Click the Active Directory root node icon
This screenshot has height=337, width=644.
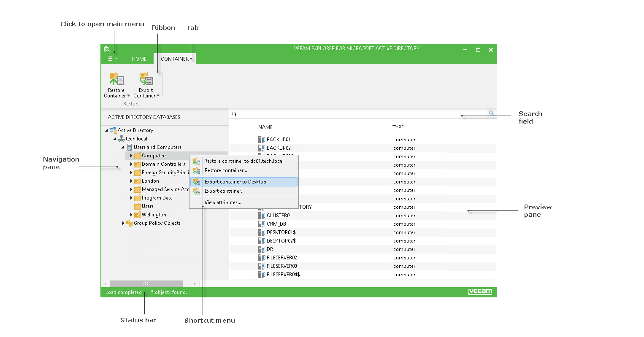pyautogui.click(x=113, y=130)
